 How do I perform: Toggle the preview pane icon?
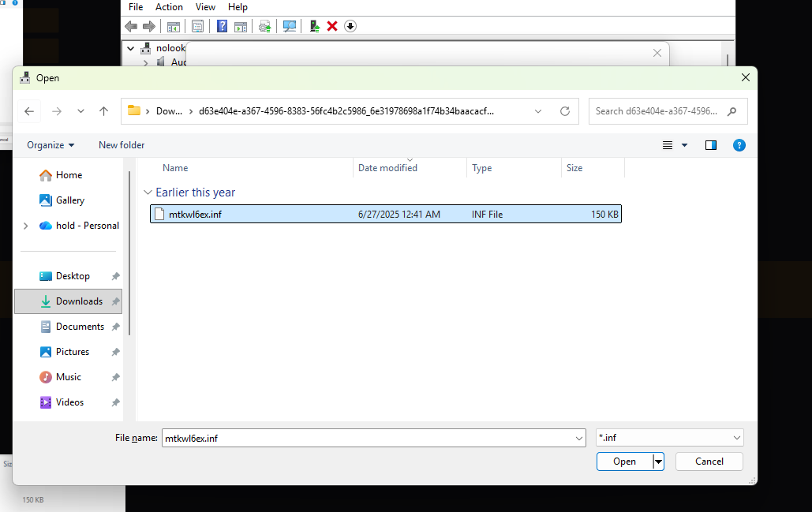(x=711, y=145)
